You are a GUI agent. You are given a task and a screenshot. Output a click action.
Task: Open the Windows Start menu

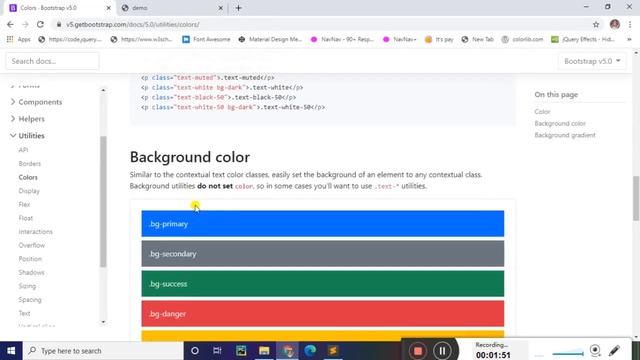click(11, 351)
